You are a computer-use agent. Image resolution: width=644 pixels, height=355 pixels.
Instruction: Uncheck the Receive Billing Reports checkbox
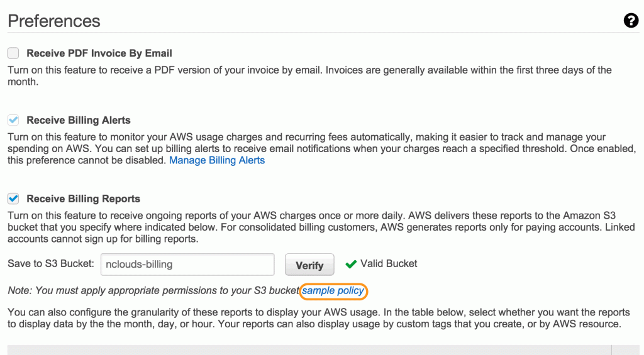point(13,199)
